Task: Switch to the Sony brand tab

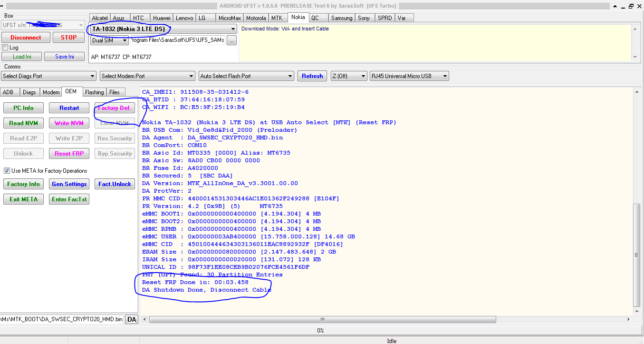Action: tap(364, 18)
